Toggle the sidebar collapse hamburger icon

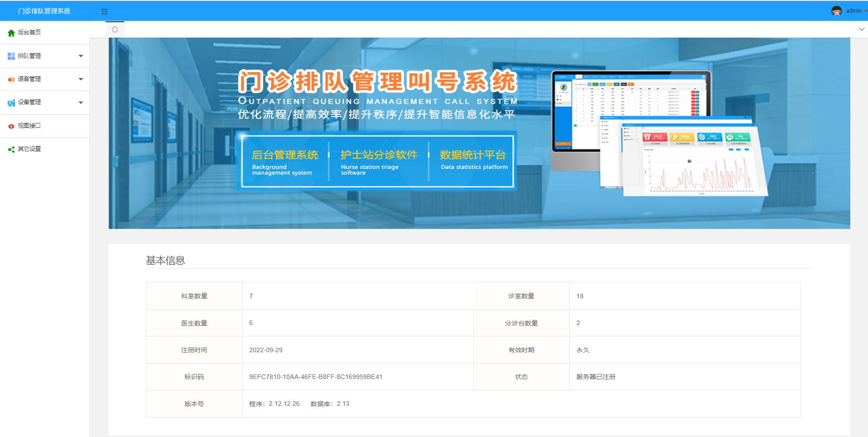(x=105, y=11)
